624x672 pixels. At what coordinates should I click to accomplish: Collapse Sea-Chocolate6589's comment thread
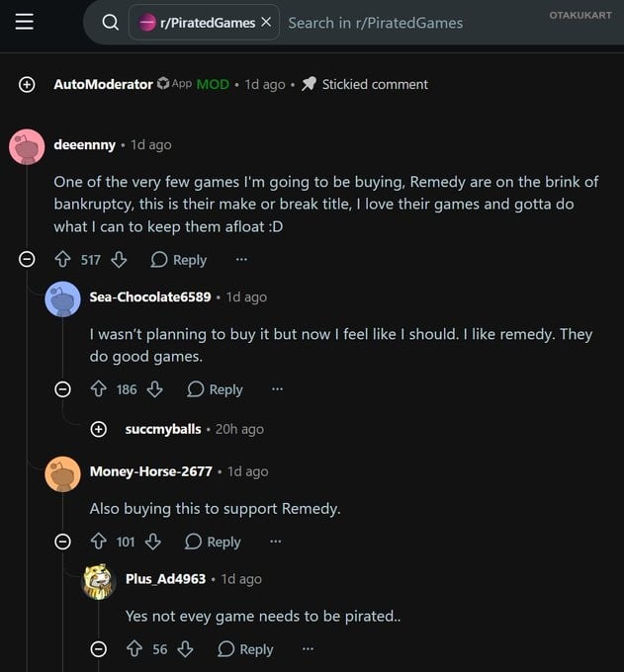[62, 389]
